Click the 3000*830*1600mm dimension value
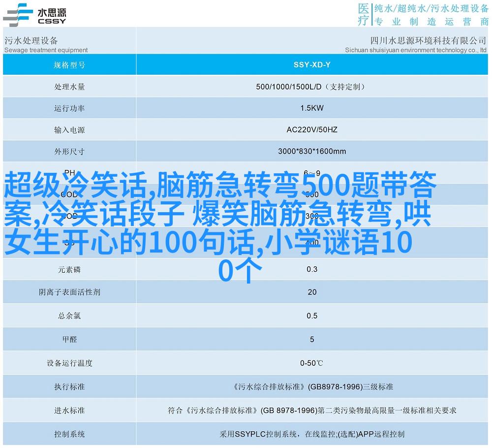The width and height of the screenshot is (492, 448). (312, 152)
